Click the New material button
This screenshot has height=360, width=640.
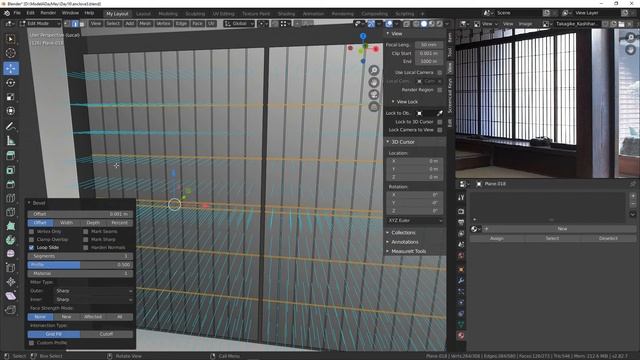coord(562,229)
